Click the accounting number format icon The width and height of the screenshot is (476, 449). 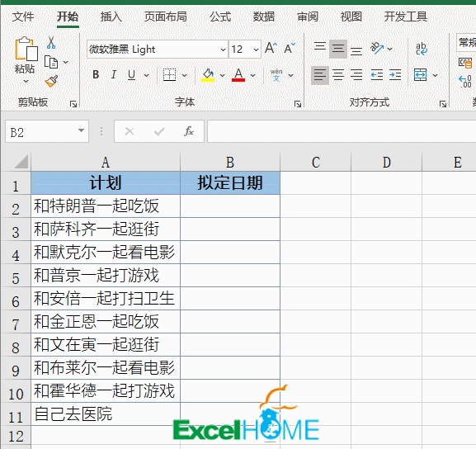(465, 63)
